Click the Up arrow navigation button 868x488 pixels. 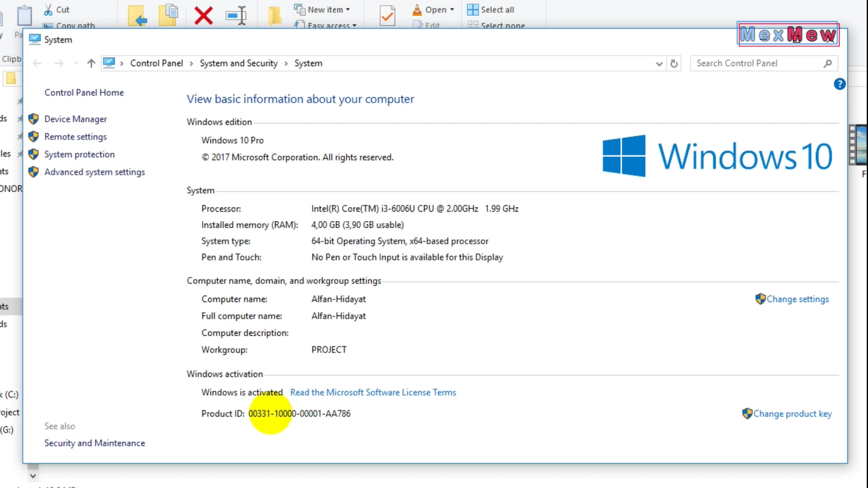pos(91,63)
